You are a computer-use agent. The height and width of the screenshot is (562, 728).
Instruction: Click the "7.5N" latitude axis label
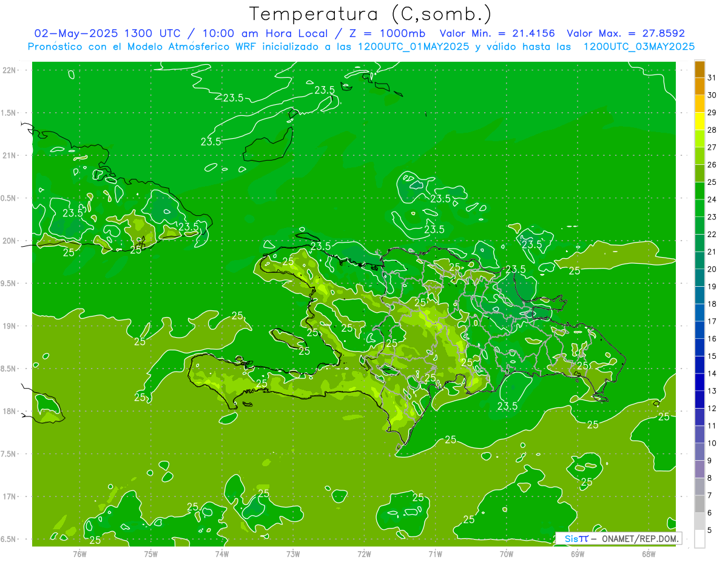tap(9, 454)
